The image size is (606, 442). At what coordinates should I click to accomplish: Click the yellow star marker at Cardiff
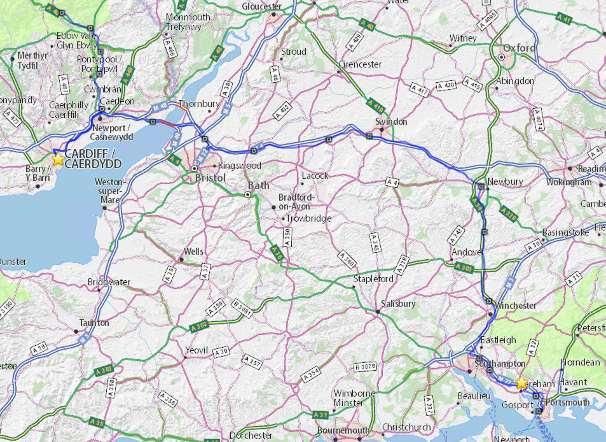click(58, 159)
